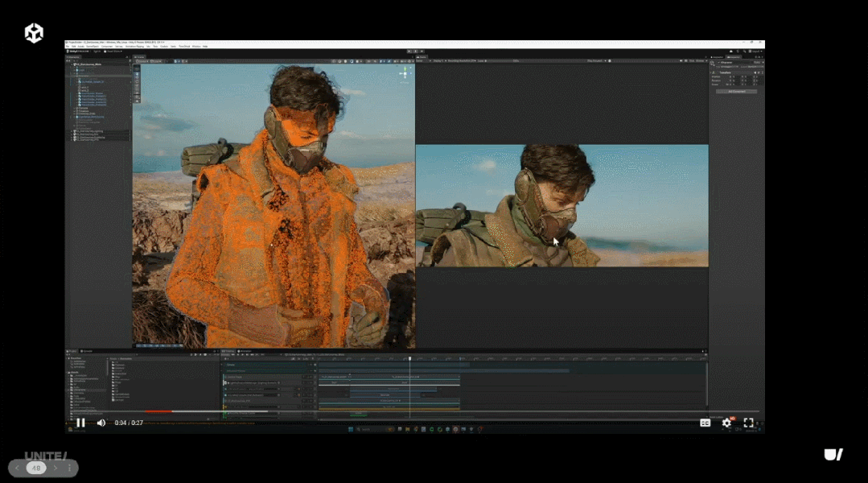Go to the next slide arrow
Viewport: 868px width, 483px height.
[56, 468]
